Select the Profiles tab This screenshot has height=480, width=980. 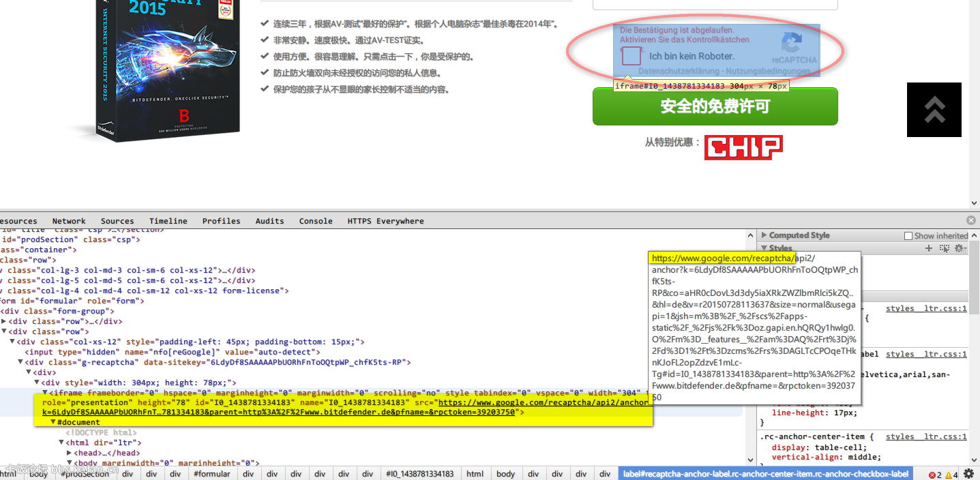tap(222, 221)
